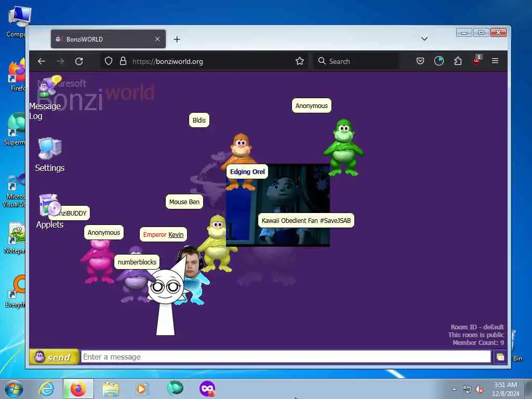This screenshot has width=532, height=399.
Task: Click the green orb taskbar icon
Action: (175, 388)
